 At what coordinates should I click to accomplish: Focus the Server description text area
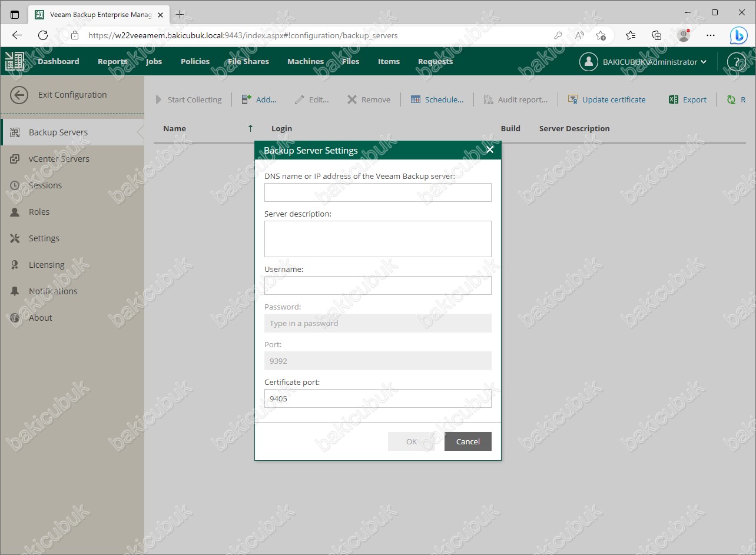[x=378, y=239]
